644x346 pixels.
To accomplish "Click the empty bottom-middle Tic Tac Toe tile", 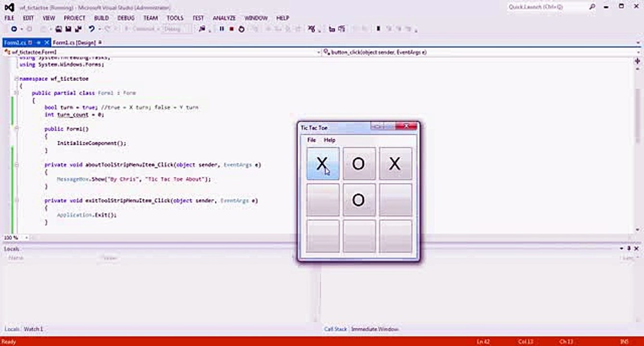I will coord(359,236).
